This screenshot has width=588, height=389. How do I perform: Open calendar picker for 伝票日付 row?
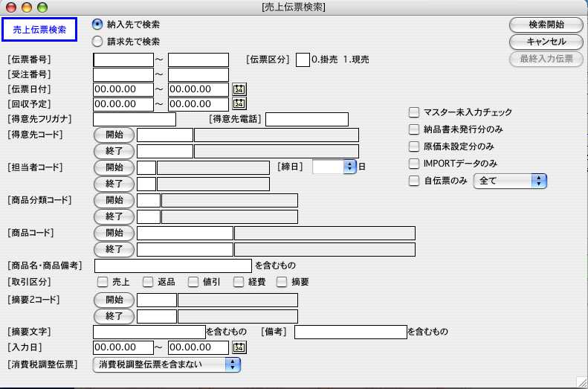[x=239, y=89]
